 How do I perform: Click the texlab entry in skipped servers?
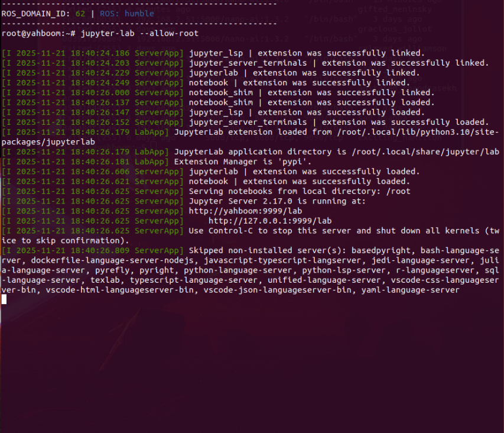click(x=105, y=280)
